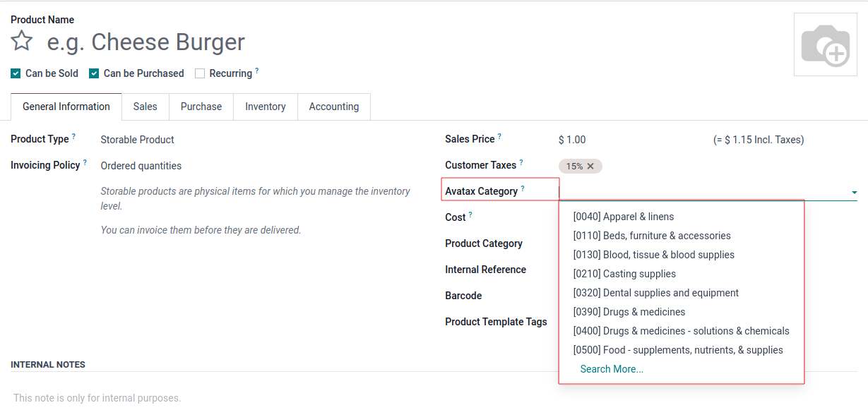Click the help tooltip beside Avatax Category
The image size is (868, 410).
click(523, 187)
